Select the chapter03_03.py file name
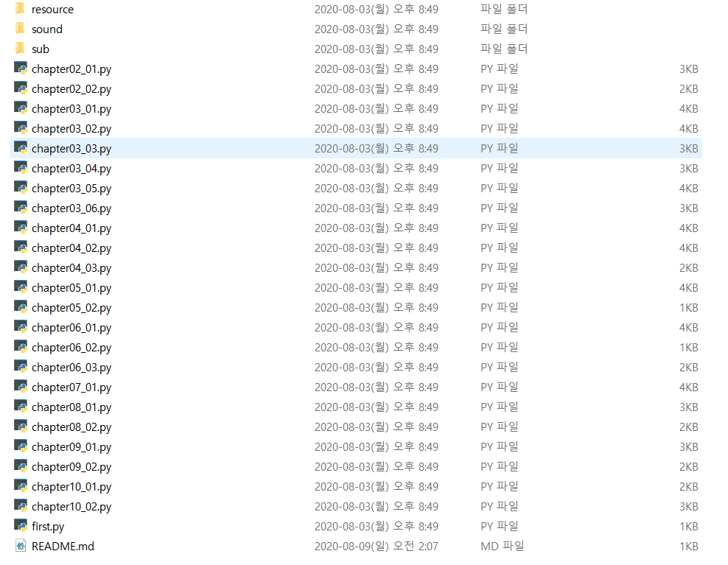The height and width of the screenshot is (565, 728). (x=71, y=149)
